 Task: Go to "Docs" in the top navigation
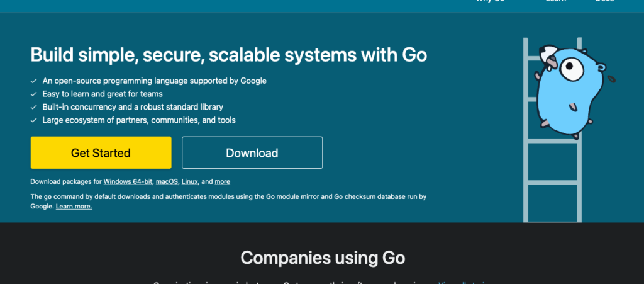[x=604, y=2]
